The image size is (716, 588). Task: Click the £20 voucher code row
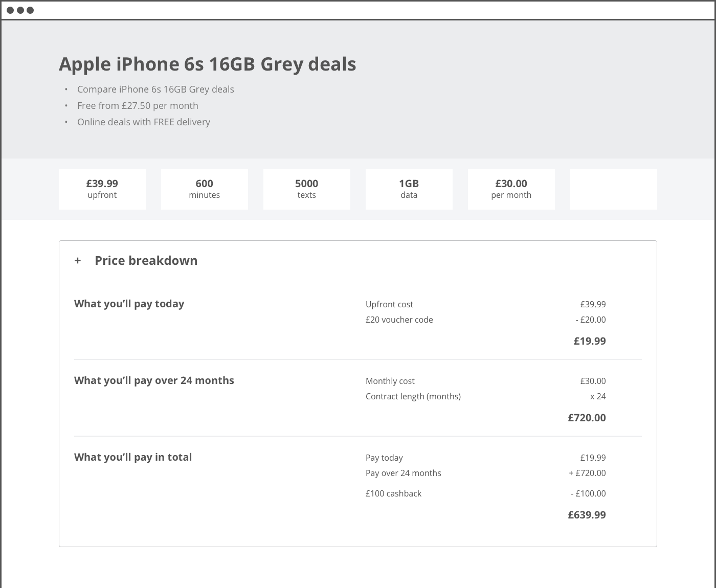pos(399,320)
